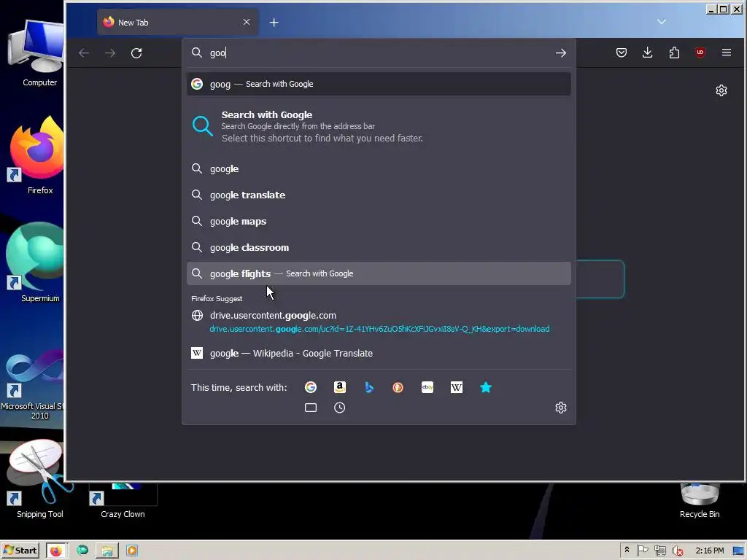Choose the google maps suggestion

[379, 221]
